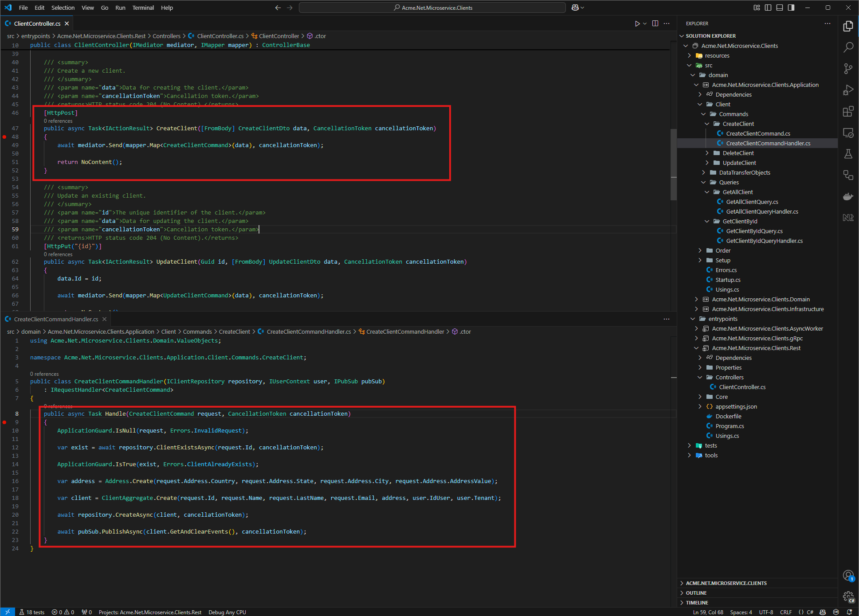Open the Go menu
Image resolution: width=859 pixels, height=616 pixels.
click(105, 8)
